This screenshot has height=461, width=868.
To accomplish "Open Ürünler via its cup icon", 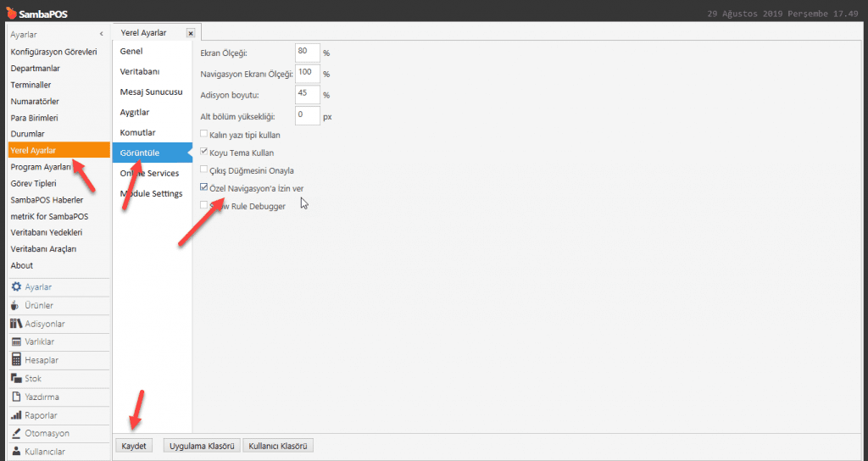I will [x=16, y=305].
